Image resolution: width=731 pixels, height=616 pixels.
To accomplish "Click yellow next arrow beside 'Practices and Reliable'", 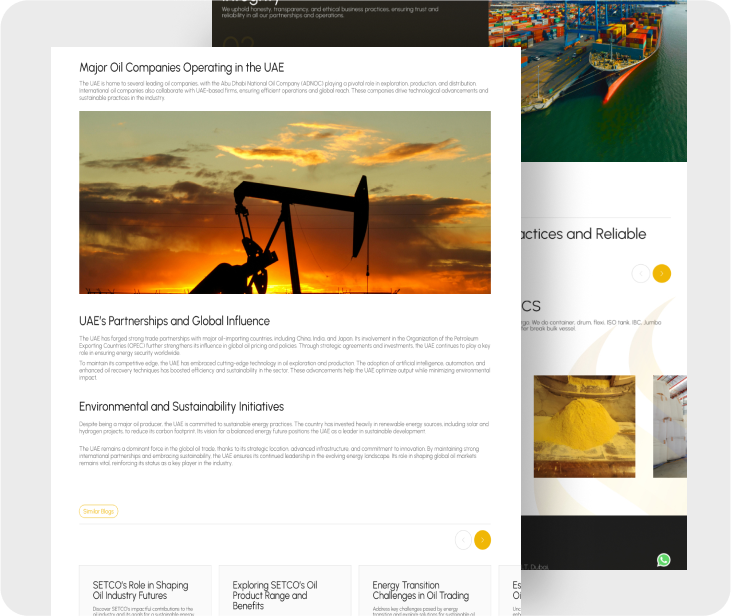I will click(661, 273).
